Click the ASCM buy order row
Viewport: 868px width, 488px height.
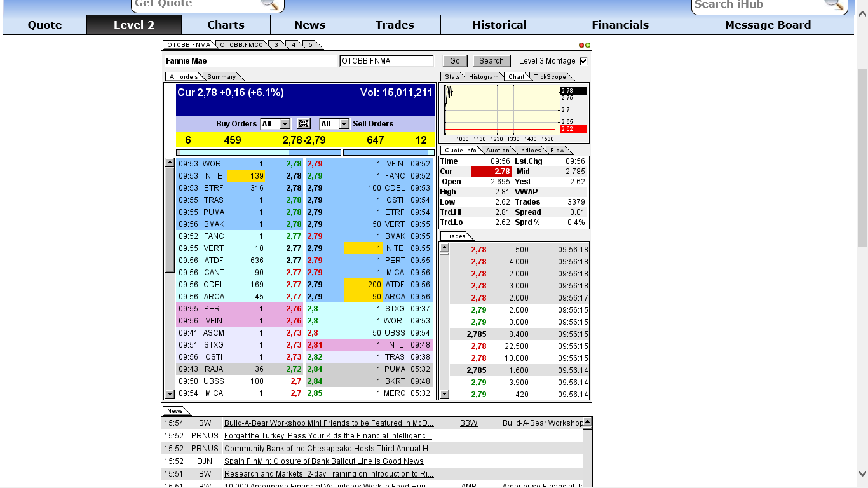pyautogui.click(x=240, y=333)
